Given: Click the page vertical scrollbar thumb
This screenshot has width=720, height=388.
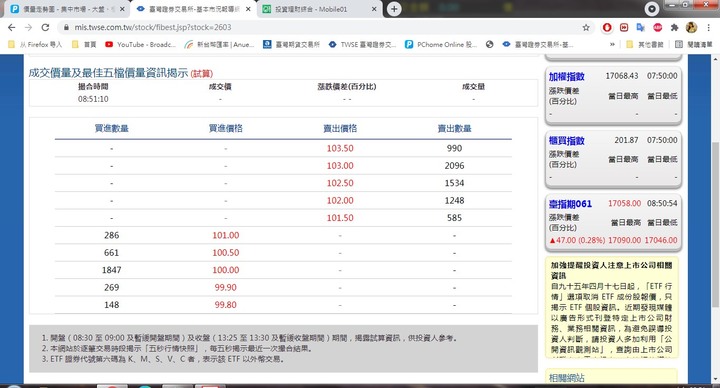Looking at the screenshot, I should pyautogui.click(x=715, y=224).
